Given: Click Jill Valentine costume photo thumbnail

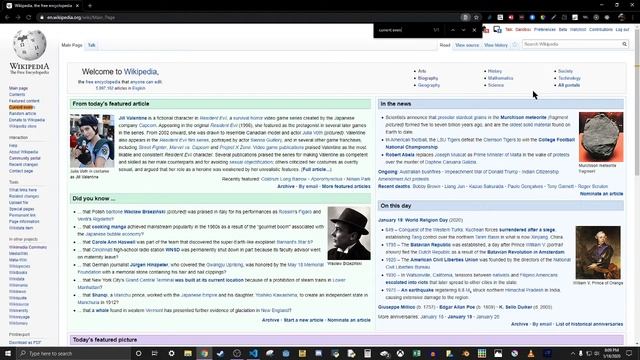Looking at the screenshot, I should click(x=92, y=141).
